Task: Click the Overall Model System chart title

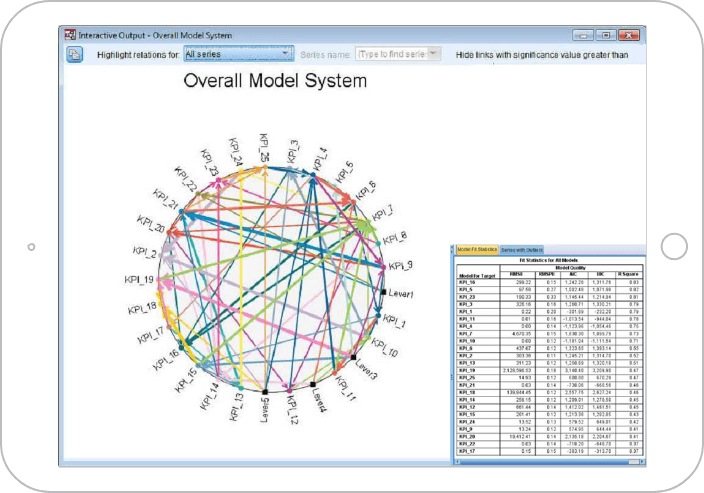Action: coord(275,81)
